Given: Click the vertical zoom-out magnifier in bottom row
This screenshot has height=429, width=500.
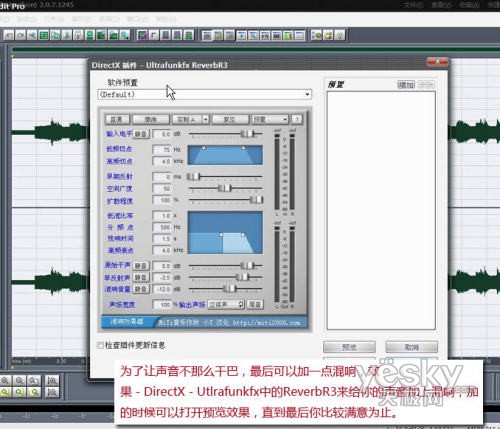Looking at the screenshot, I should coord(52,392).
